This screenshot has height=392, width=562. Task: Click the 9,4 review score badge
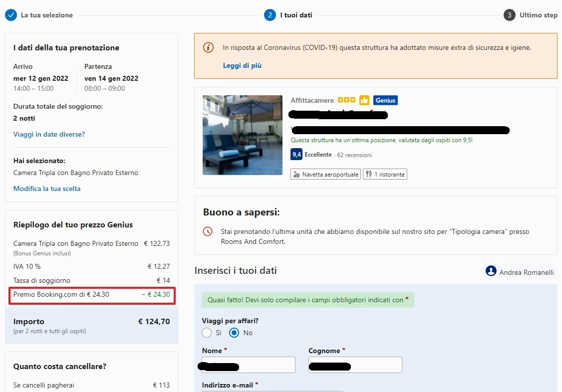pos(296,154)
